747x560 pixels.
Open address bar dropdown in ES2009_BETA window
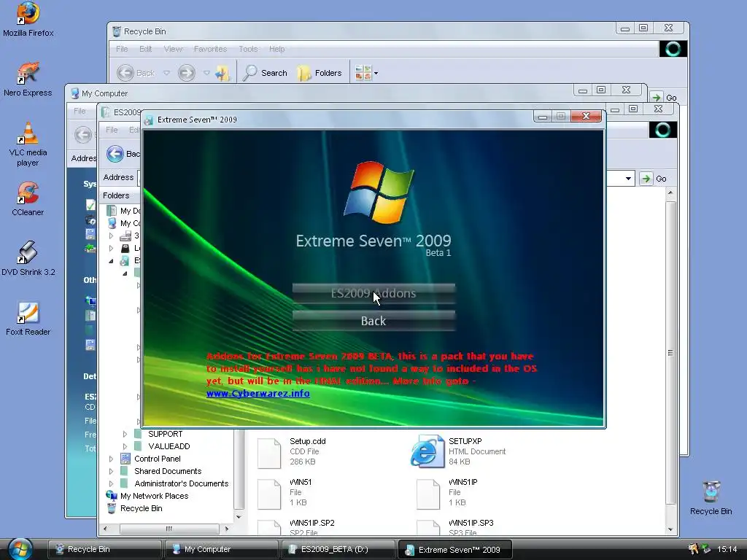click(628, 179)
